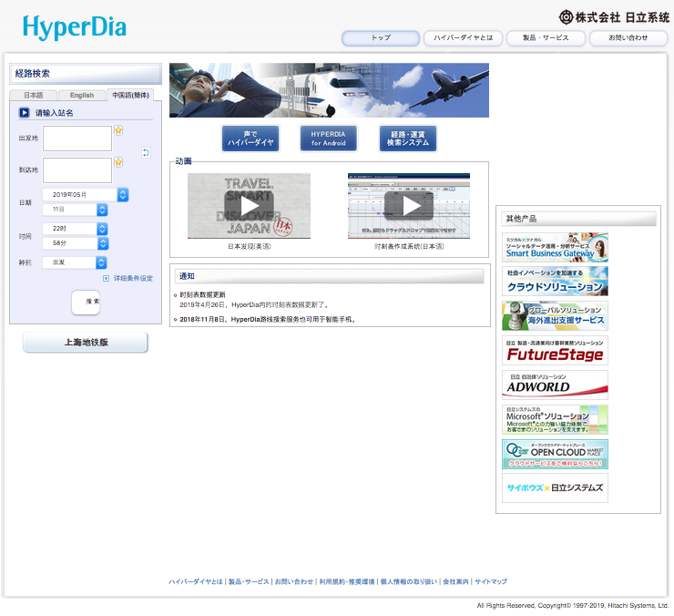
Task: Click the 出发地 station input field
Action: click(77, 139)
